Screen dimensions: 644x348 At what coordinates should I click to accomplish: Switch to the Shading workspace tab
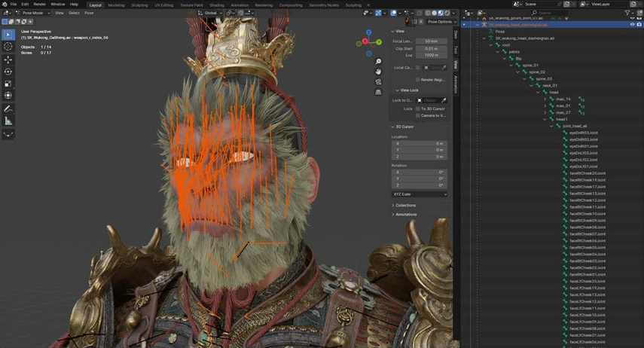coord(217,5)
